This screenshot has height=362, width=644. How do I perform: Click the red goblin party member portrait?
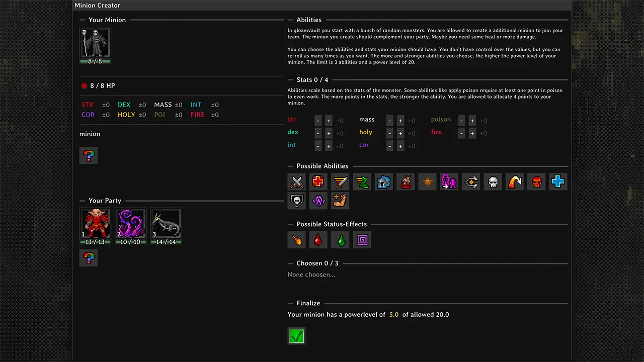(95, 223)
